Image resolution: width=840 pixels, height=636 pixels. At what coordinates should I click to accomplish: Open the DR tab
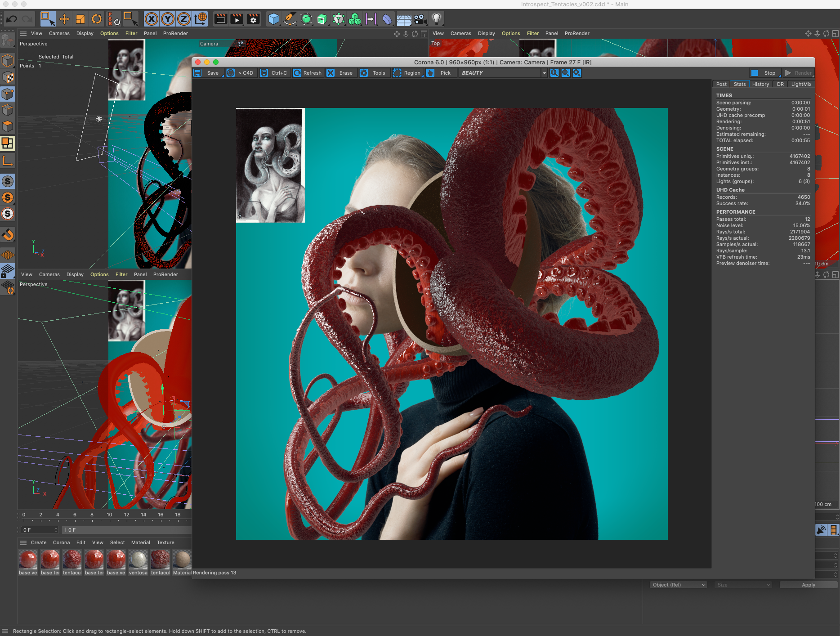coord(780,84)
